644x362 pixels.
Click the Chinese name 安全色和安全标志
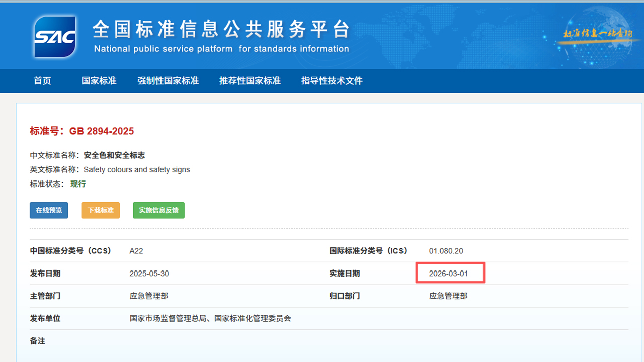pos(114,155)
